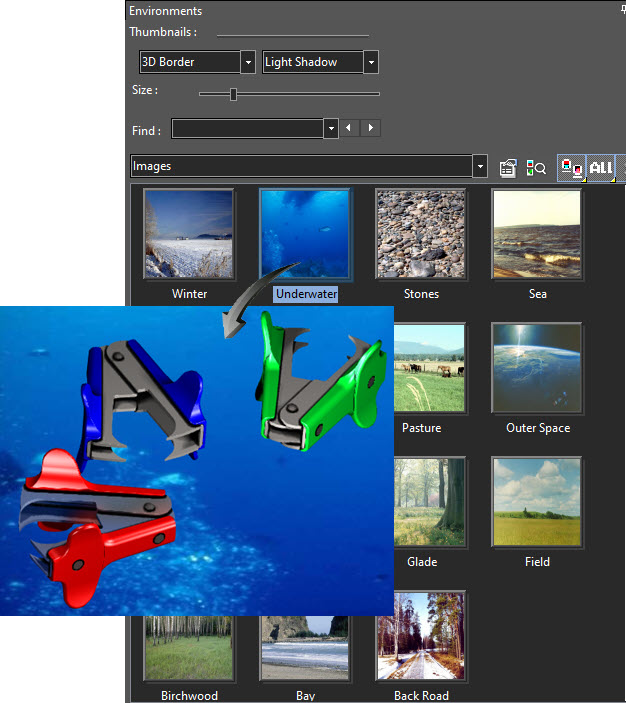Open the Images category combo box
The height and width of the screenshot is (703, 626).
coord(309,166)
